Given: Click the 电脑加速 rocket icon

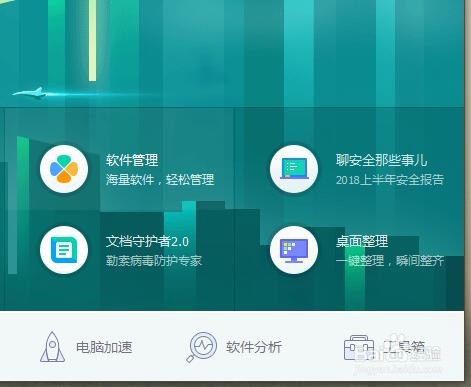Looking at the screenshot, I should point(52,347).
